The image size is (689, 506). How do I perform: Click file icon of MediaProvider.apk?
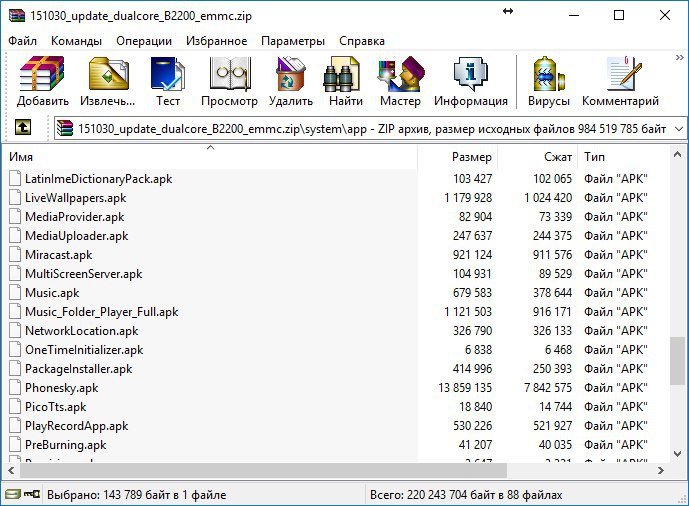(x=15, y=216)
